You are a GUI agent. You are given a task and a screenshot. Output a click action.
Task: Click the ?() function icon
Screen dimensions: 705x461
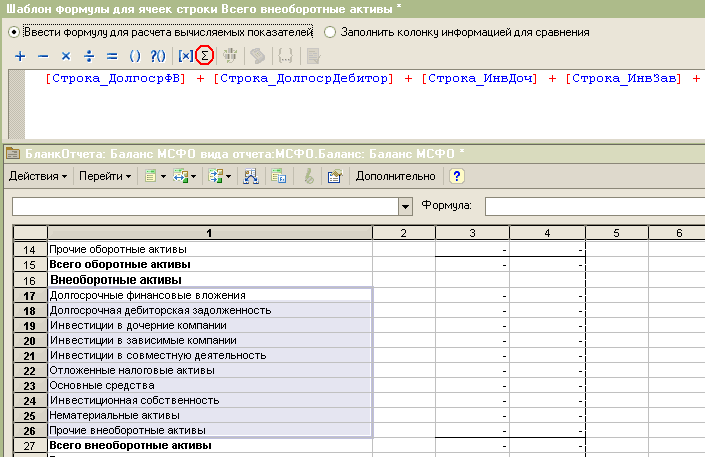[158, 55]
